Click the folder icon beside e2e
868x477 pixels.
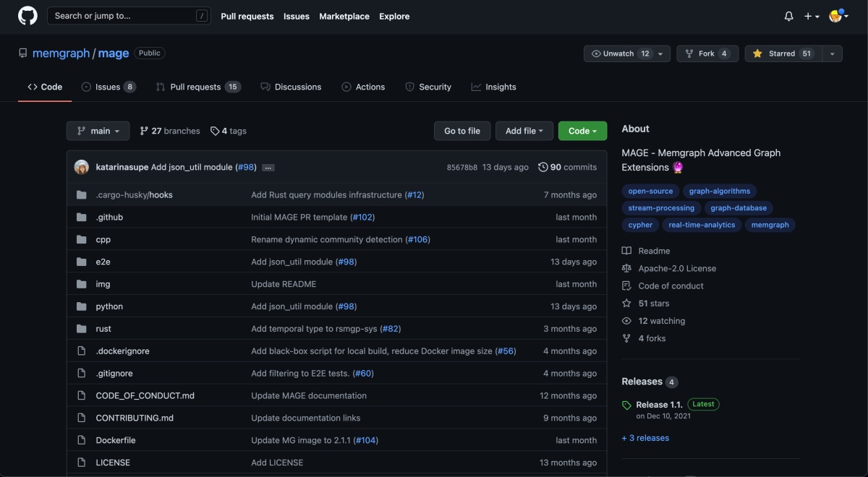[81, 262]
